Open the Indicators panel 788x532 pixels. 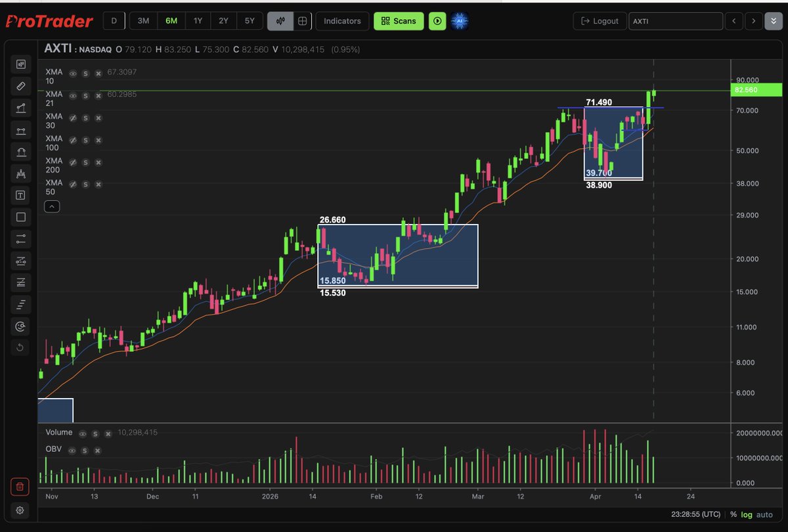click(x=342, y=20)
